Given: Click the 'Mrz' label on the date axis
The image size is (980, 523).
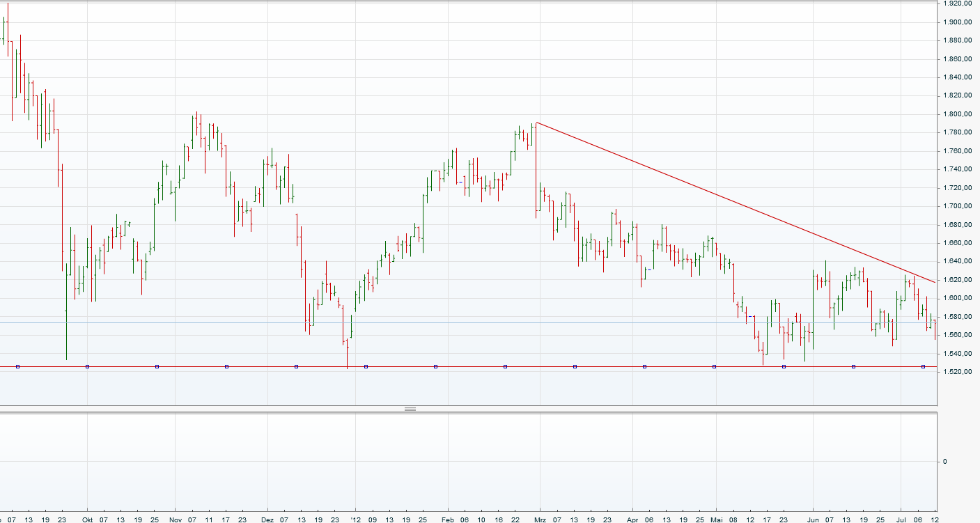Looking at the screenshot, I should (x=540, y=520).
